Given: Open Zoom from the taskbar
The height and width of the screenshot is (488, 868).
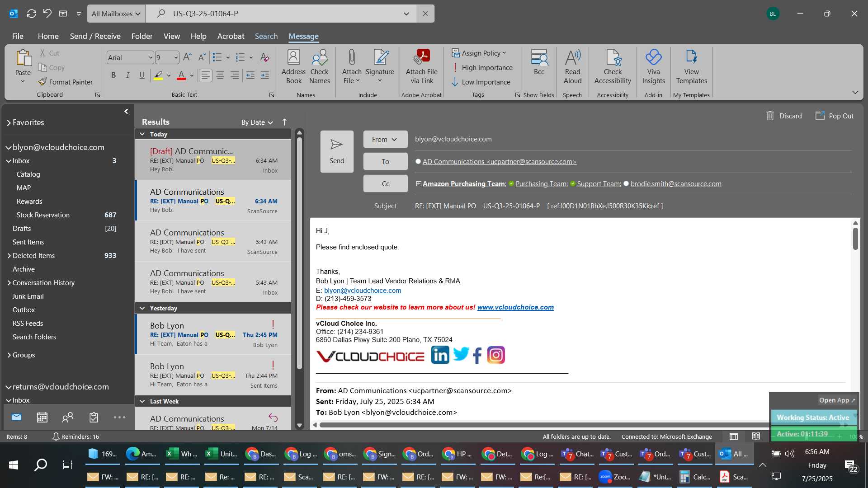Looking at the screenshot, I should pyautogui.click(x=614, y=477).
